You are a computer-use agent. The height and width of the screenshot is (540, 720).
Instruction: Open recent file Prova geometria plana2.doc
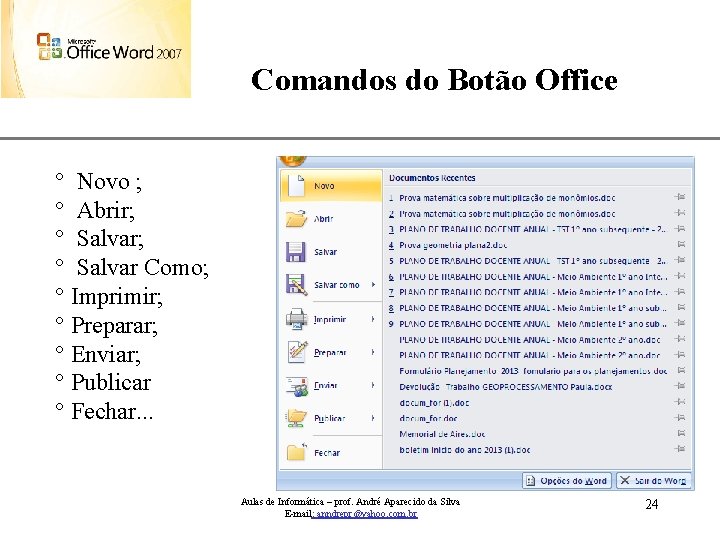pos(453,245)
